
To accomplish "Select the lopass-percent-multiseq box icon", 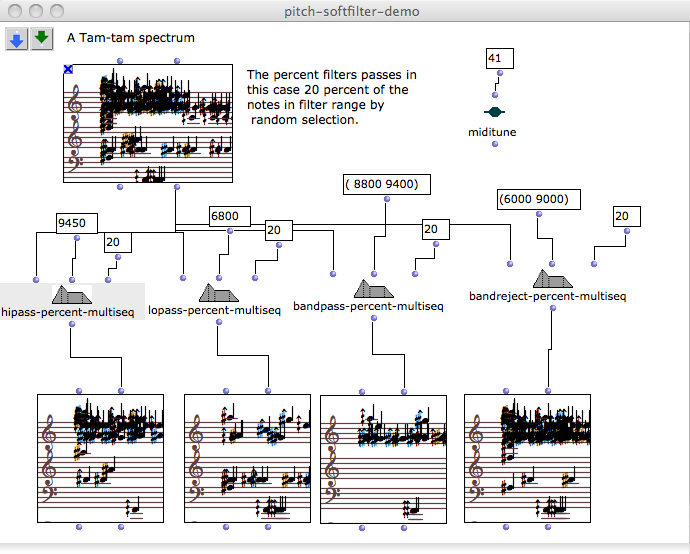I will (x=219, y=293).
